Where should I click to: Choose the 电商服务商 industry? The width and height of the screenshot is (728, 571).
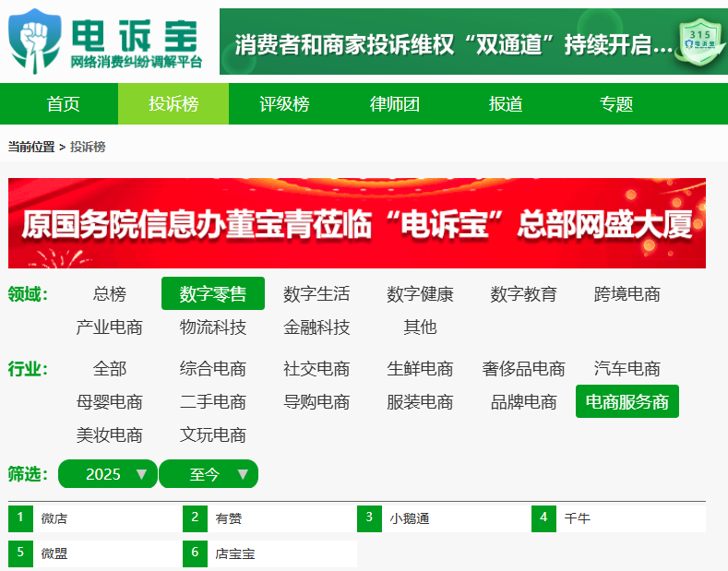(627, 401)
